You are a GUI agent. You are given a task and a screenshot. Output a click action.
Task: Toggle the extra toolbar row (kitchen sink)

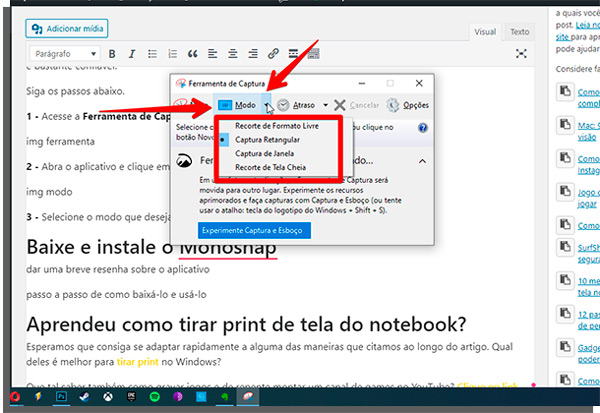click(x=313, y=54)
